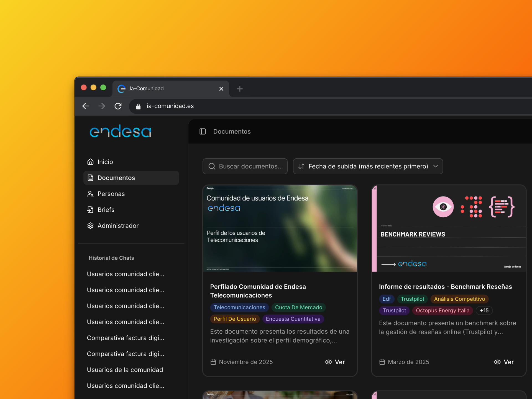Click the sort arrows icon in date selector

coord(301,166)
